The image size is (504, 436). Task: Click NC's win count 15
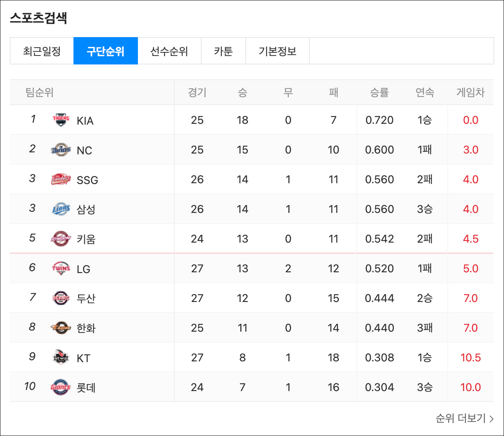[x=243, y=150]
